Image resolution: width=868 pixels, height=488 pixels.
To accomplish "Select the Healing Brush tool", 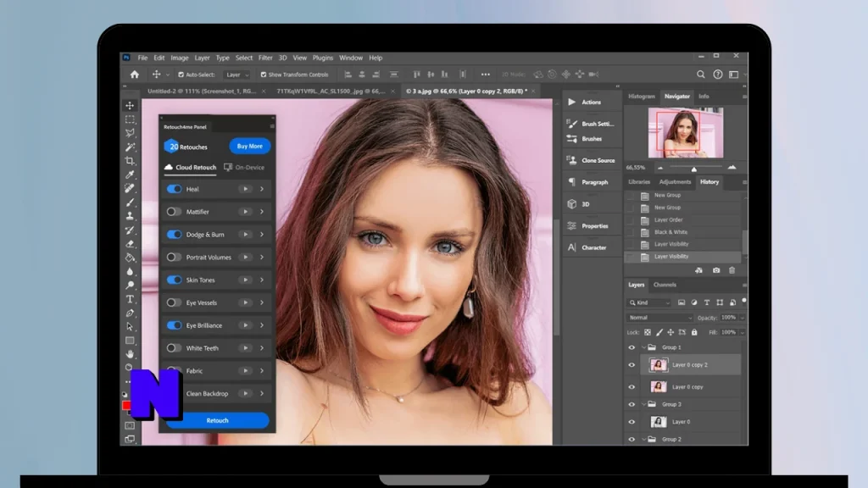I will (x=130, y=188).
